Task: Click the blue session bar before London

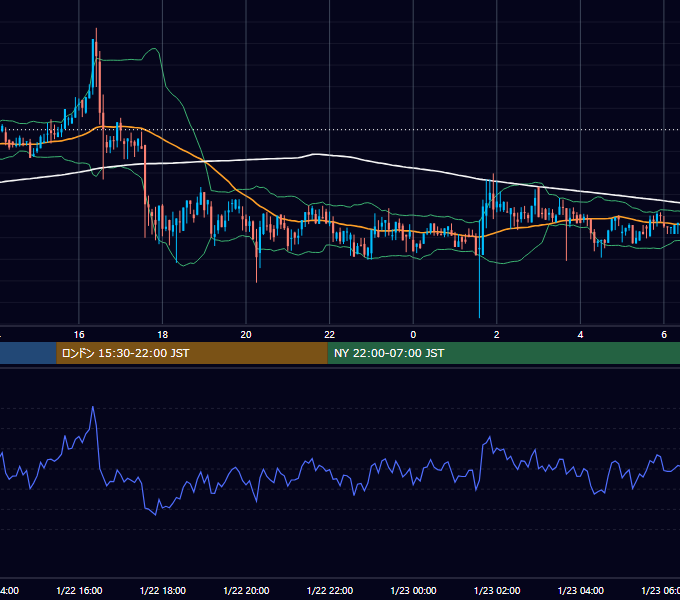Action: 28,353
